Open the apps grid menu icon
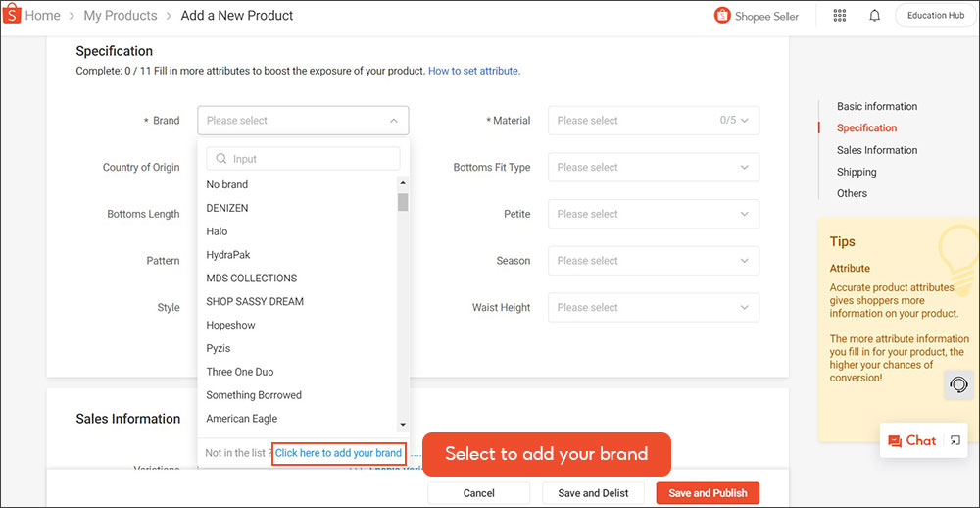This screenshot has height=508, width=980. tap(840, 16)
